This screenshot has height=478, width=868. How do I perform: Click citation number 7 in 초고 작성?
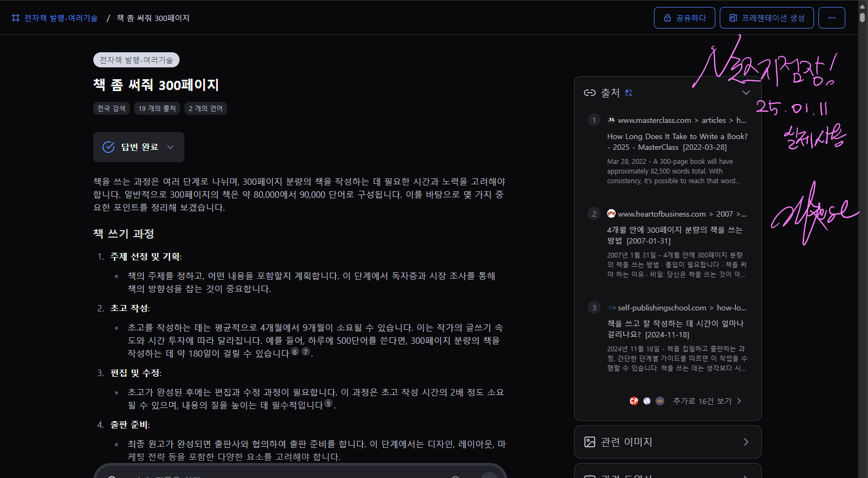(306, 352)
